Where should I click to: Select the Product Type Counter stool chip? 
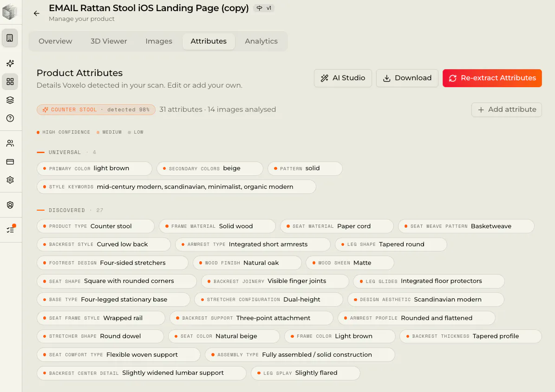pyautogui.click(x=96, y=226)
